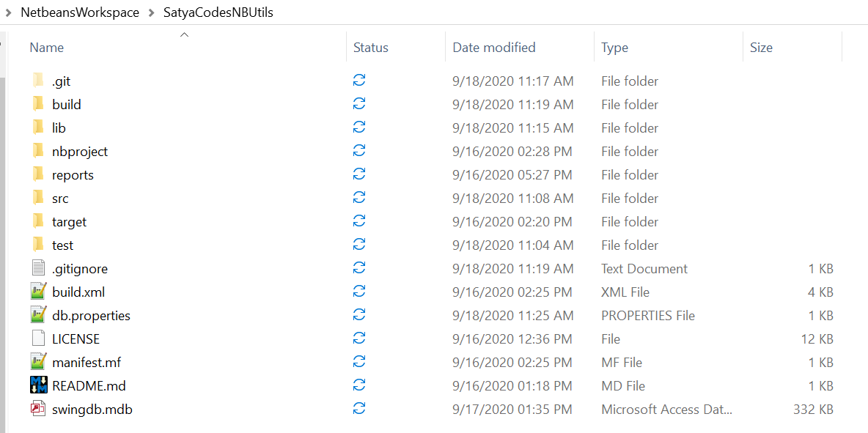Sort files by Type column header
The image size is (868, 433).
pos(614,48)
